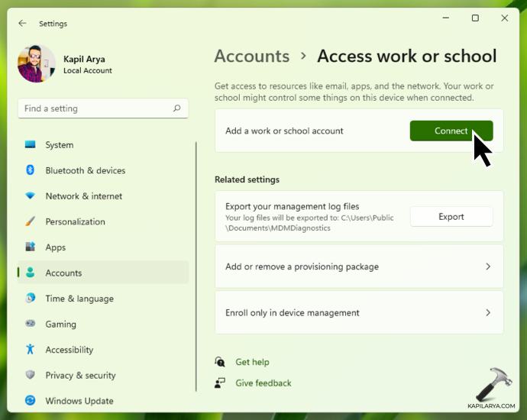This screenshot has width=527, height=420.
Task: Open Enroll only in device management
Action: tap(359, 312)
